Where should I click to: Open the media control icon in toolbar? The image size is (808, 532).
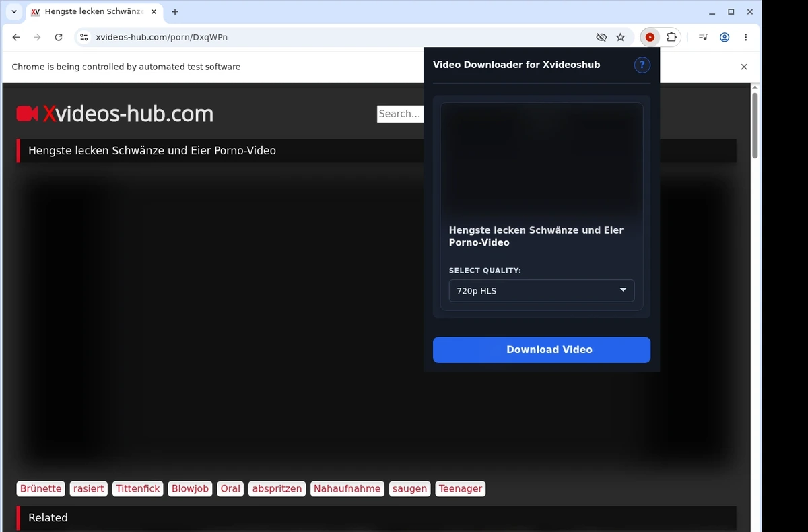coord(703,38)
